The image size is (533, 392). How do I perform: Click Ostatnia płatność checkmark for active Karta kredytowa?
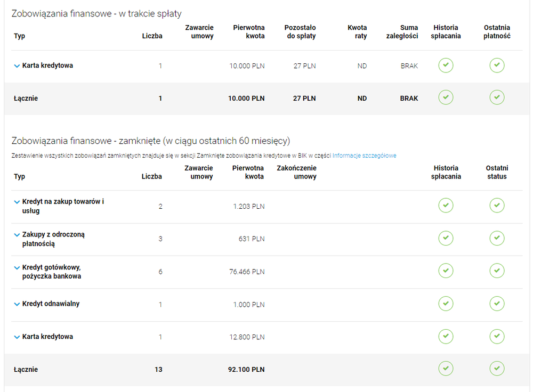497,65
